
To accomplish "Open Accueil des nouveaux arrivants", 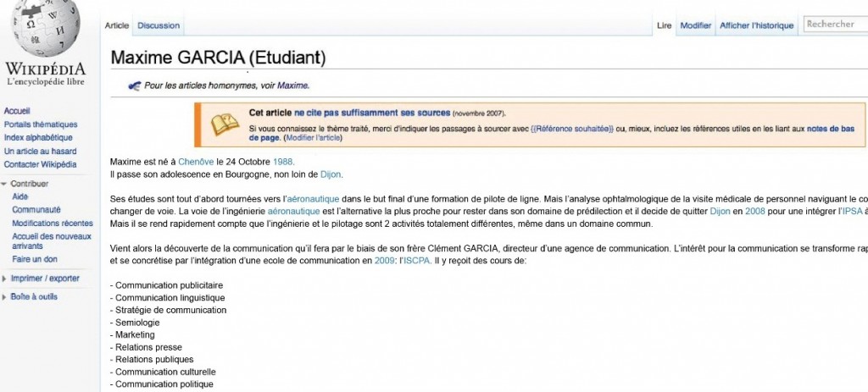I will (52, 241).
